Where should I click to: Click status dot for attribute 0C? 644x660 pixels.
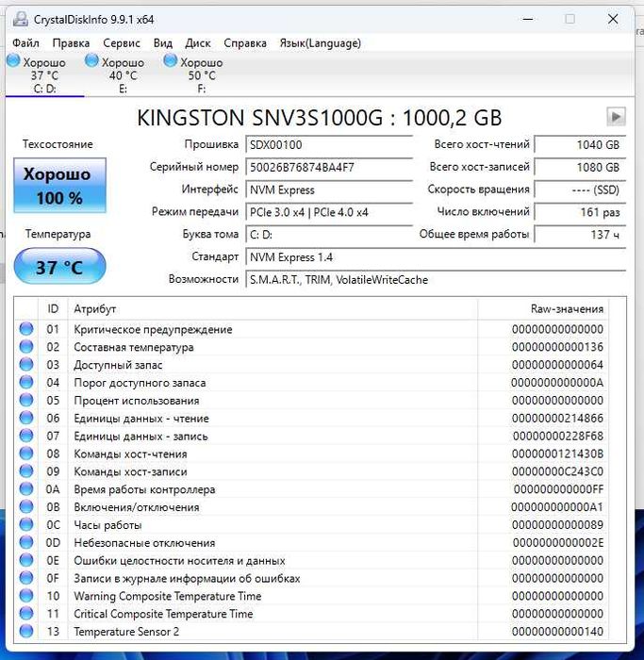tap(26, 524)
